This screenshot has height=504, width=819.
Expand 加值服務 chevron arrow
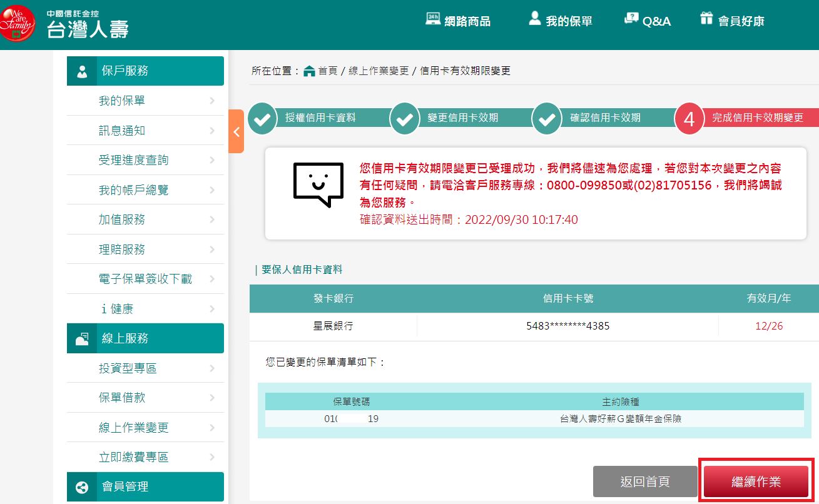click(212, 219)
